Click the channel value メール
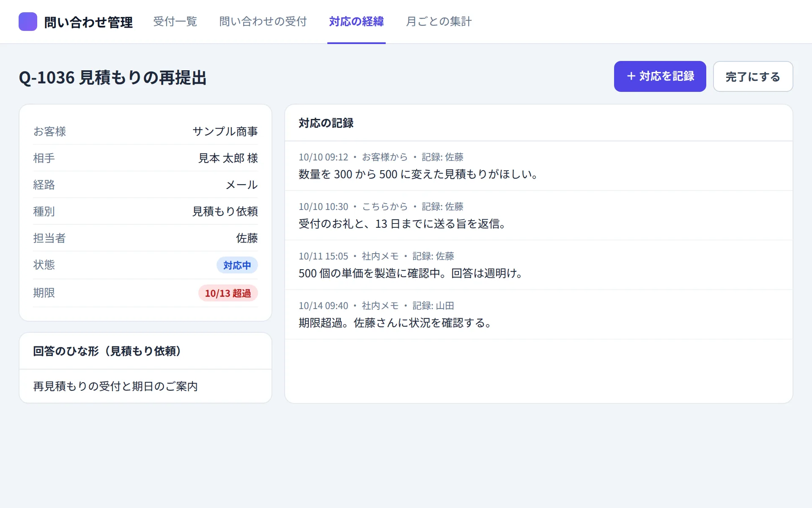Screen dimensions: 812x508 [241, 185]
